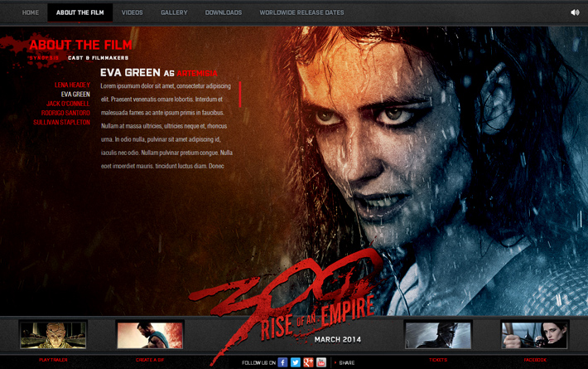588x369 pixels.
Task: Click the About the Film red heading
Action: (x=80, y=45)
